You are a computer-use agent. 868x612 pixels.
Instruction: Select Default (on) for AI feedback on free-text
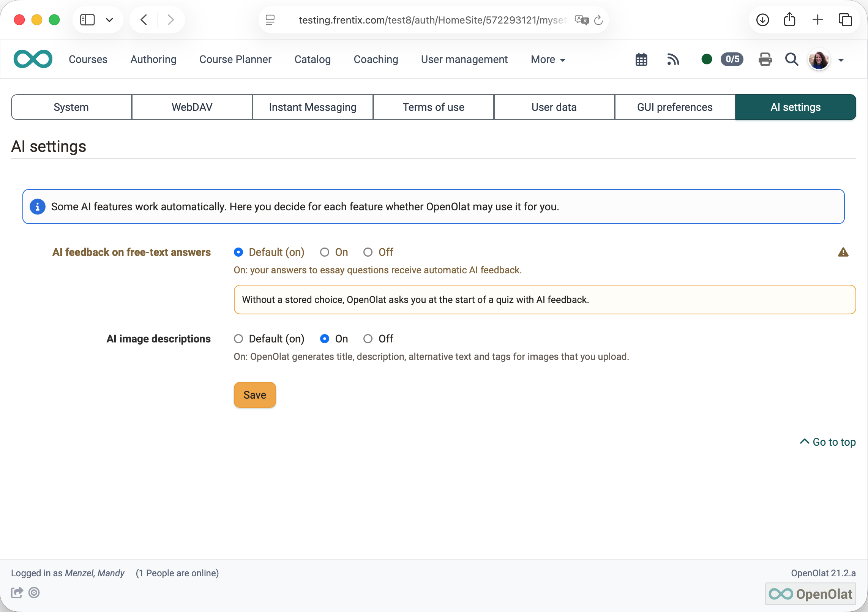tap(238, 252)
